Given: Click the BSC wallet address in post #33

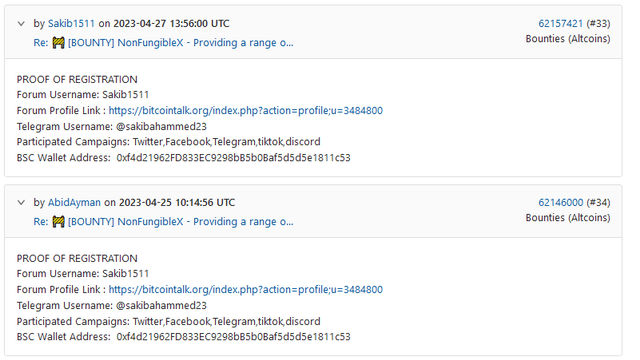Looking at the screenshot, I should click(233, 158).
